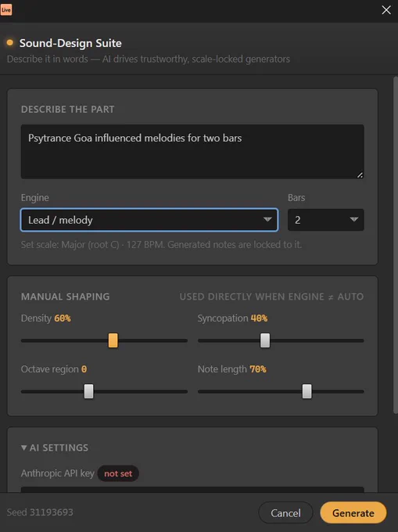Screen dimensions: 398x532
Task: Click the Syncopation slider handle
Action: [265, 340]
